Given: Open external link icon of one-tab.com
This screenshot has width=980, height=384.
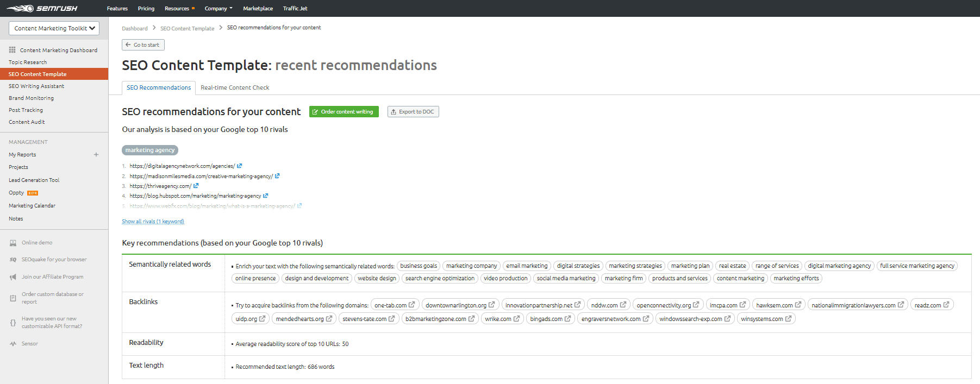Looking at the screenshot, I should pos(411,305).
